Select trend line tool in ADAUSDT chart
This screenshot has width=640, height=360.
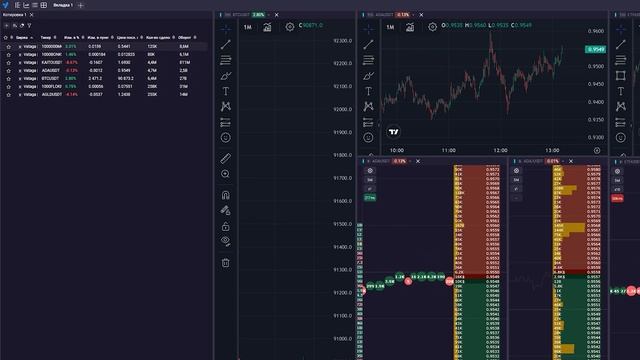[x=368, y=44]
